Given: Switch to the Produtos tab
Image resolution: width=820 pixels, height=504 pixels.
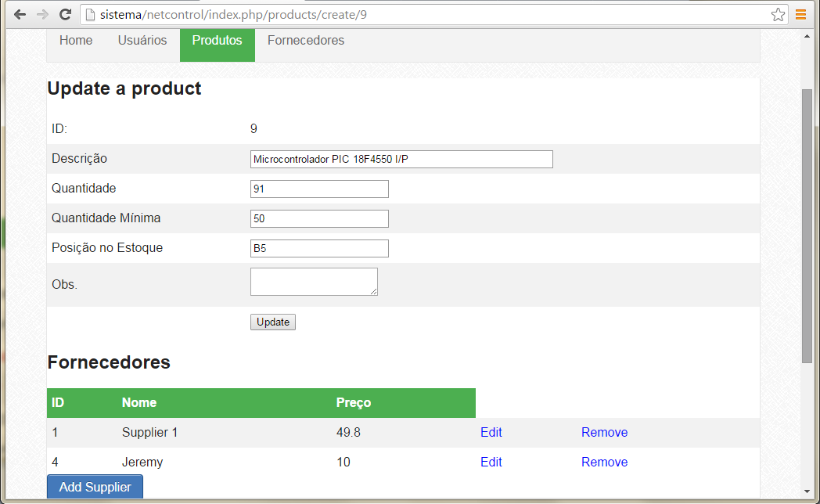Looking at the screenshot, I should (218, 40).
